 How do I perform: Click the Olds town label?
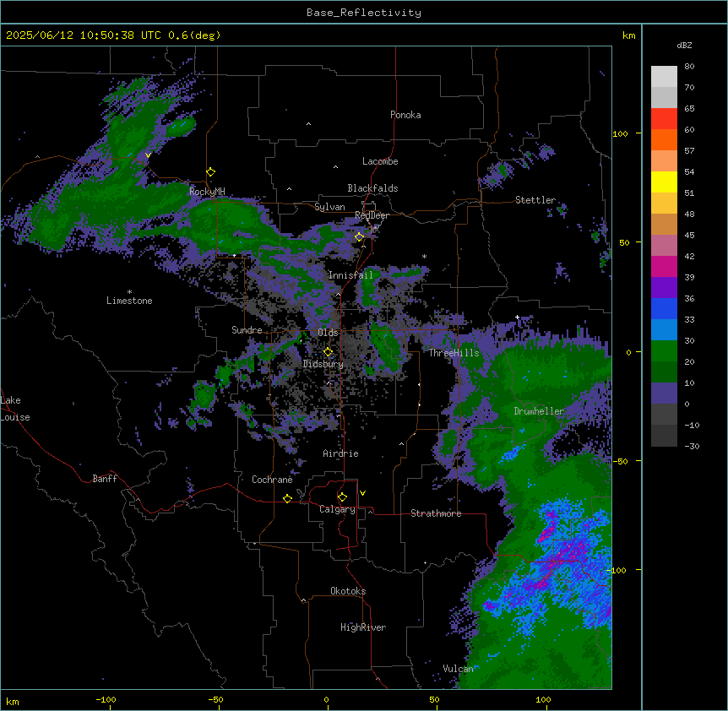pos(328,333)
